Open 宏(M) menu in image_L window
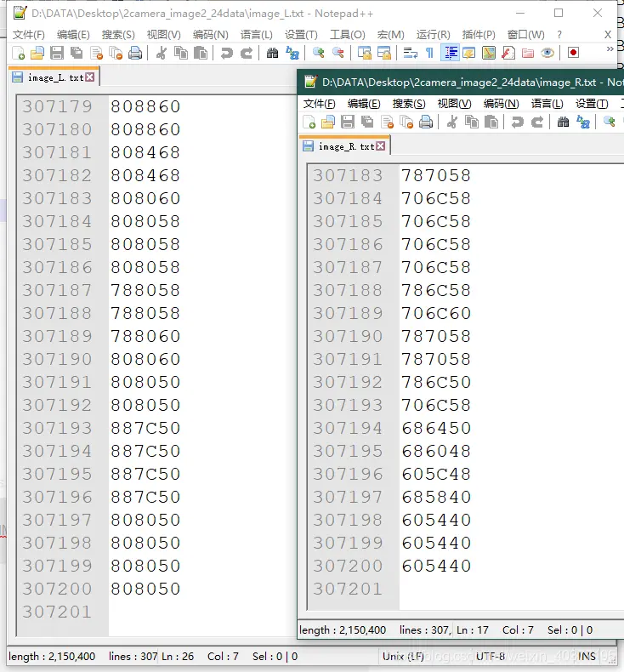The image size is (624, 672). tap(390, 34)
